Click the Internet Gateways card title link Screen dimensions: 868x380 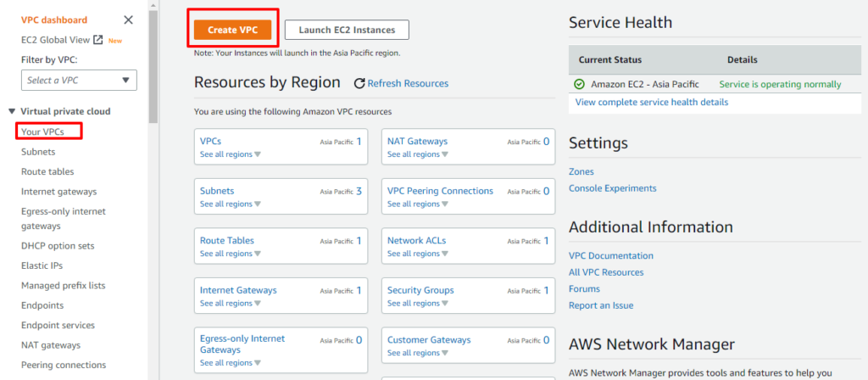point(238,290)
